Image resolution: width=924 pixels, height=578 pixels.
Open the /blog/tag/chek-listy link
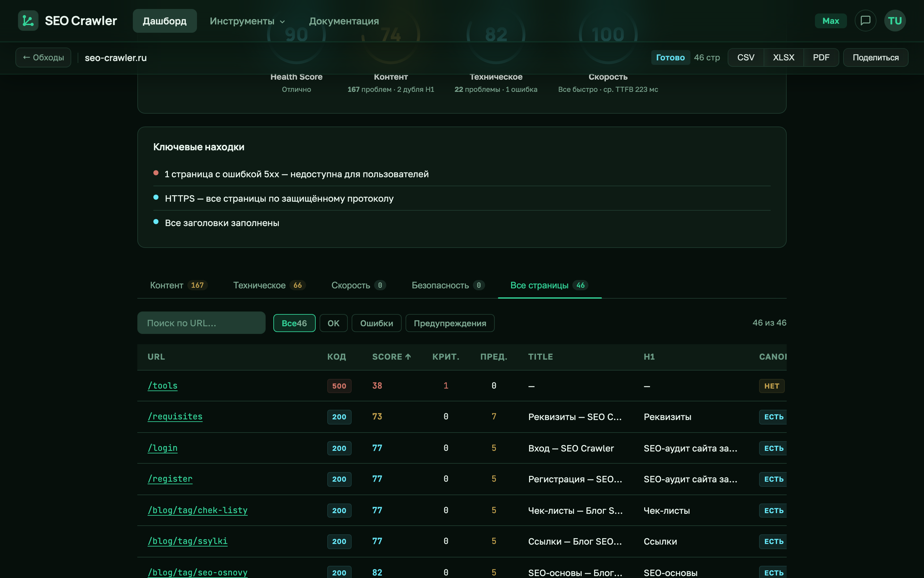[x=197, y=510]
